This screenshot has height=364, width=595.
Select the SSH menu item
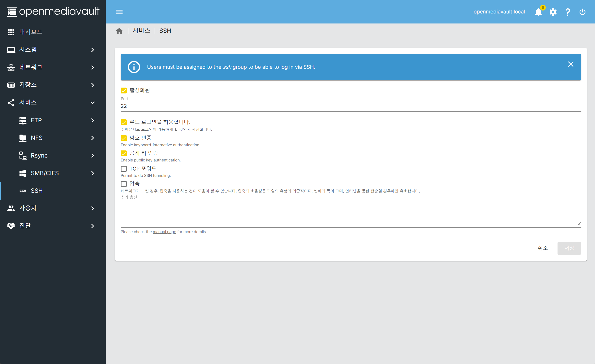click(x=53, y=191)
